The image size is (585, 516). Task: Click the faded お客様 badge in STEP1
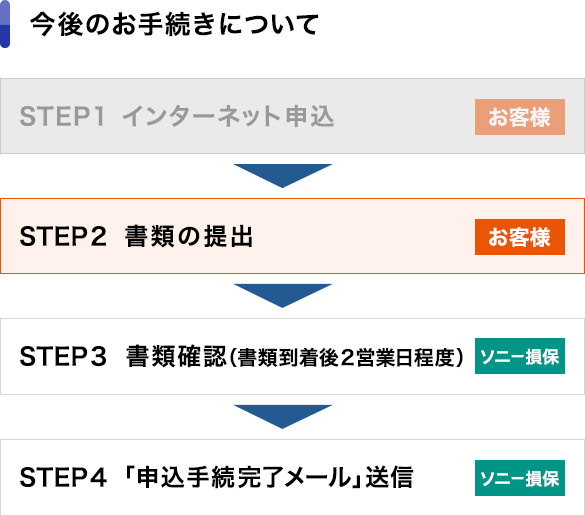pos(520,117)
